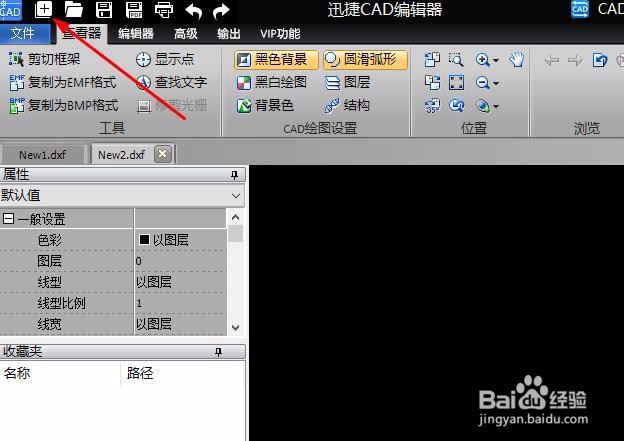Switch to the 编辑器 tab

click(x=136, y=34)
